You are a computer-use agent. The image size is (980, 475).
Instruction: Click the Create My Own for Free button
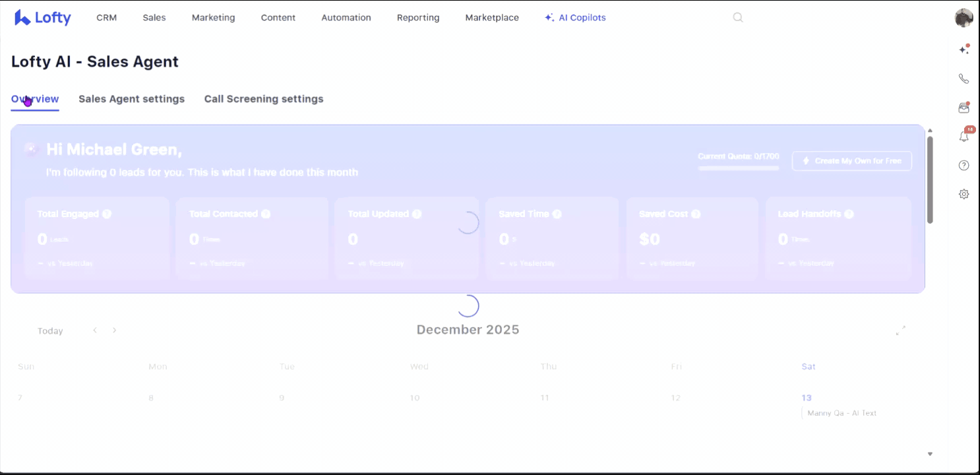click(x=851, y=161)
